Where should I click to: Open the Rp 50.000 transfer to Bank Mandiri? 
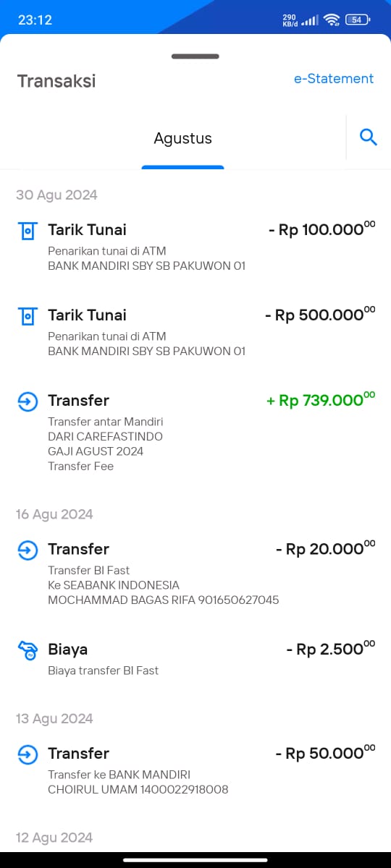click(x=195, y=770)
